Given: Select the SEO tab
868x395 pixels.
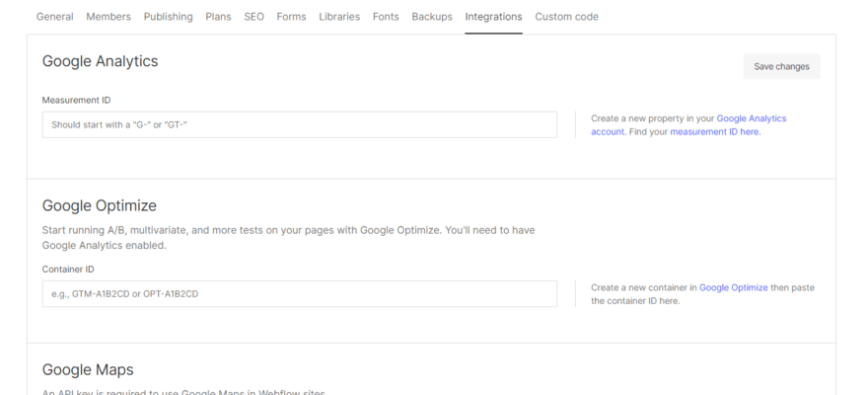Looking at the screenshot, I should tap(254, 17).
